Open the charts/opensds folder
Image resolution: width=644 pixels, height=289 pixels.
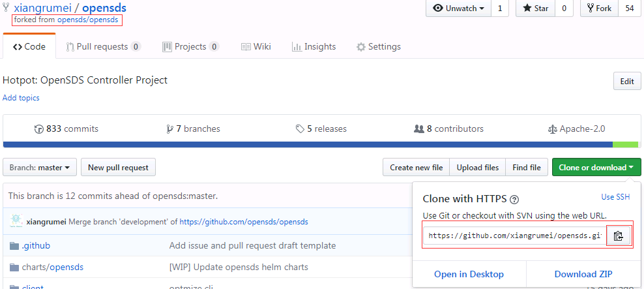pyautogui.click(x=53, y=267)
